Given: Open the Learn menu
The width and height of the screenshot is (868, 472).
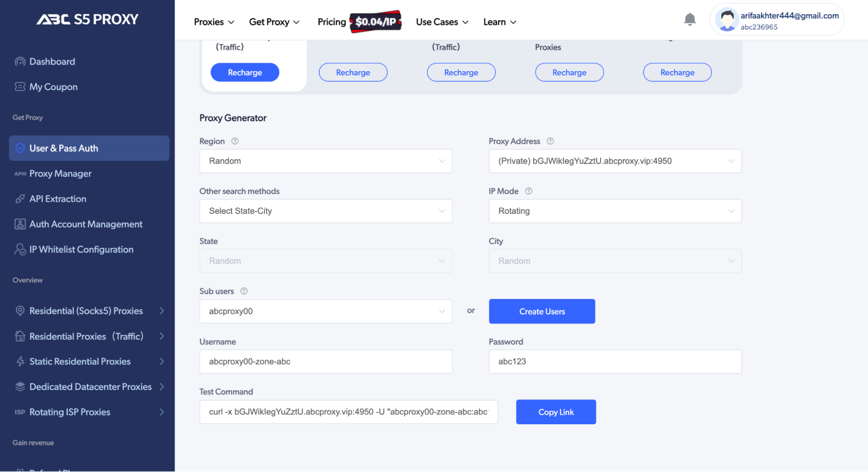Looking at the screenshot, I should tap(500, 22).
